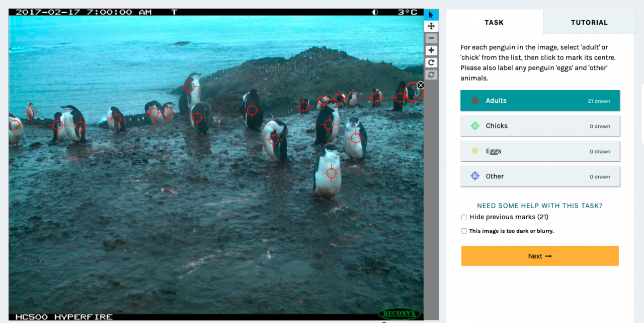The image size is (644, 323).
Task: Click the 'HC500 HYPERFIRE' camera label
Action: pos(64,317)
